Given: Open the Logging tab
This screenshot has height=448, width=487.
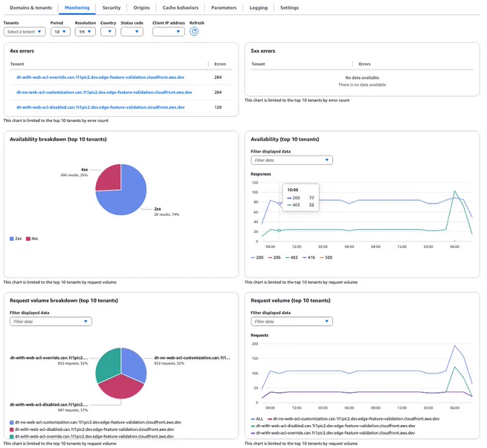Looking at the screenshot, I should pos(259,7).
